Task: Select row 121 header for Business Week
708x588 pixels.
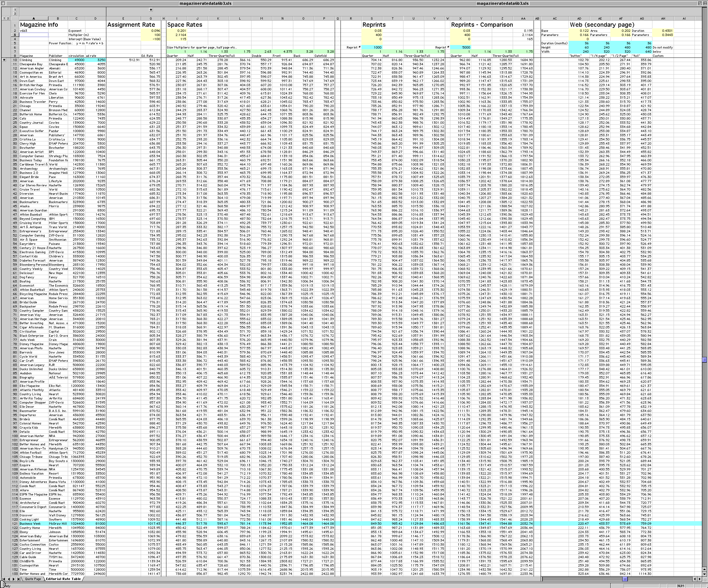Action: coord(15,524)
